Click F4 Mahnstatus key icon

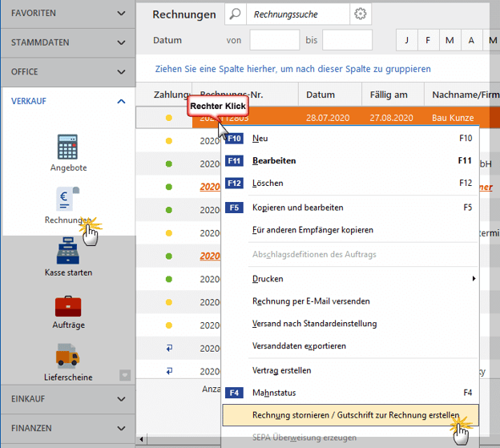click(234, 393)
